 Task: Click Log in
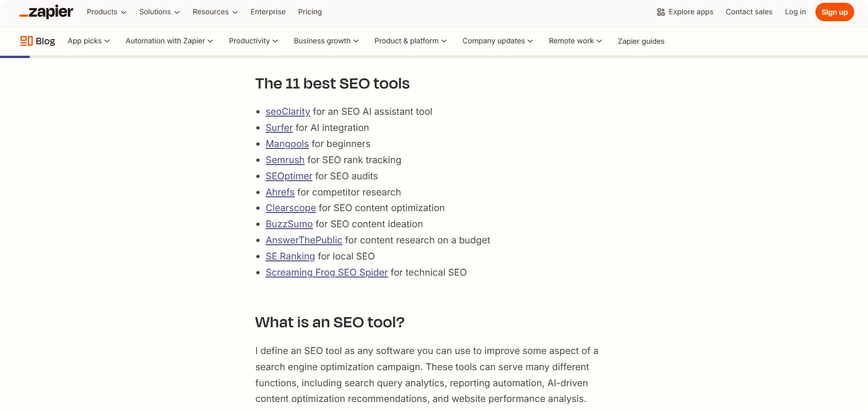tap(796, 12)
